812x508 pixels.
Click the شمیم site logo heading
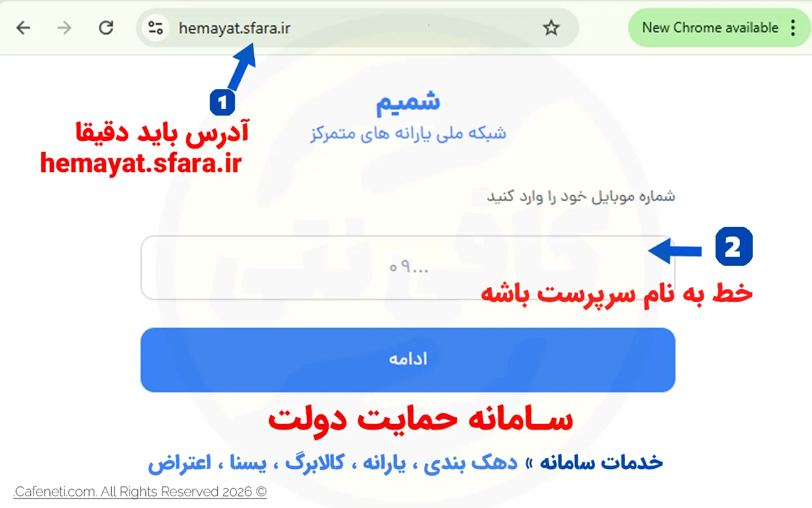click(408, 104)
